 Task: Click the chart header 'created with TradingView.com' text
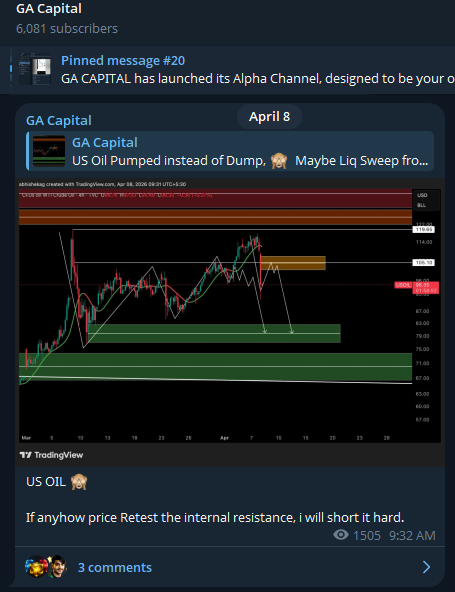tap(102, 184)
